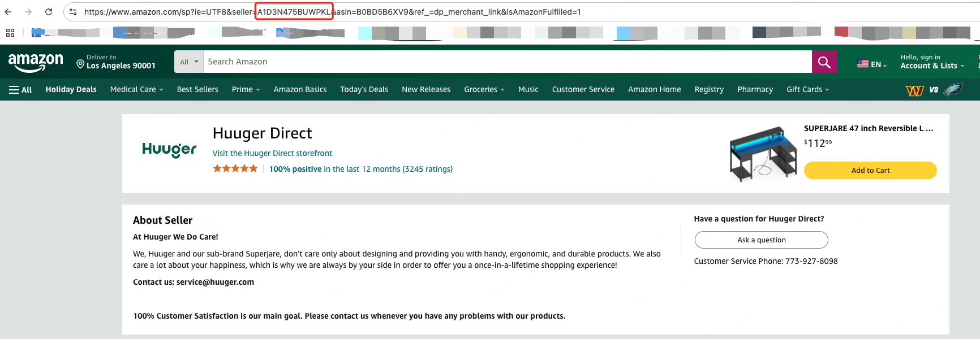Add SUPERJARE desk to cart
Image resolution: width=980 pixels, height=339 pixels.
click(x=870, y=170)
